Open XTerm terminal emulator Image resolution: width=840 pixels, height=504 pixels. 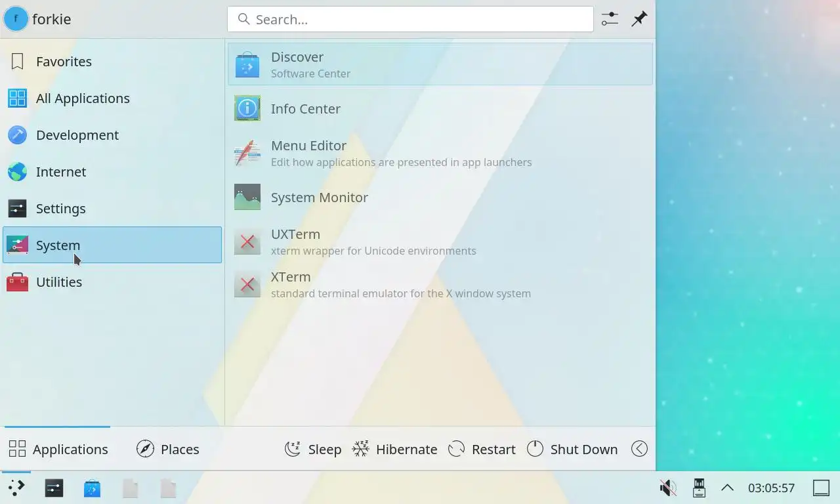coord(440,284)
